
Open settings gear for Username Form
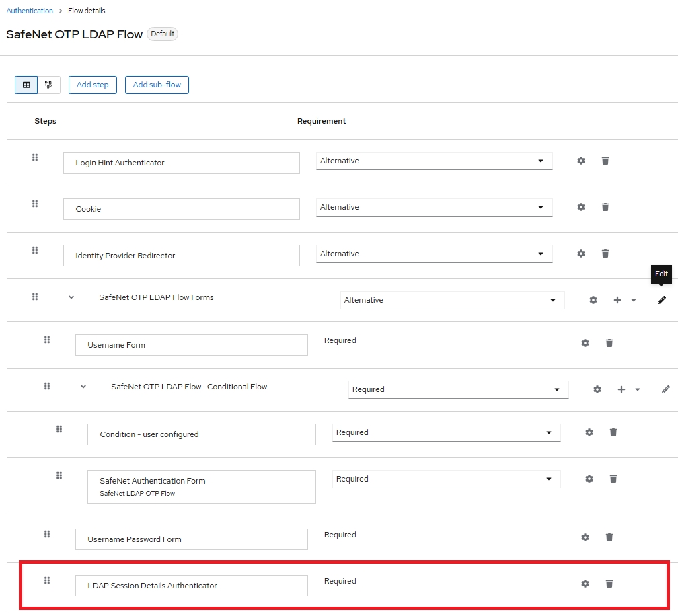click(585, 343)
